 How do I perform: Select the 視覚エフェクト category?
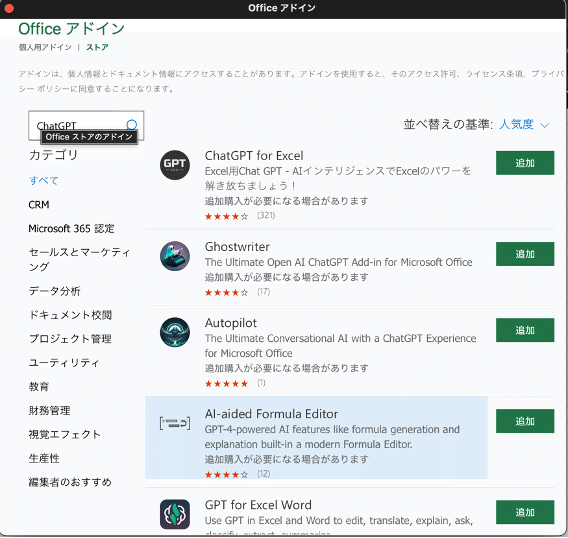pos(64,434)
